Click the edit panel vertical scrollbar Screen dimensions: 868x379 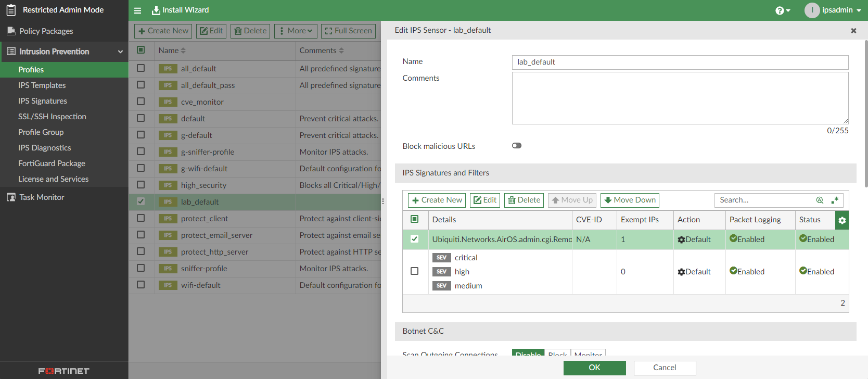coord(866,113)
